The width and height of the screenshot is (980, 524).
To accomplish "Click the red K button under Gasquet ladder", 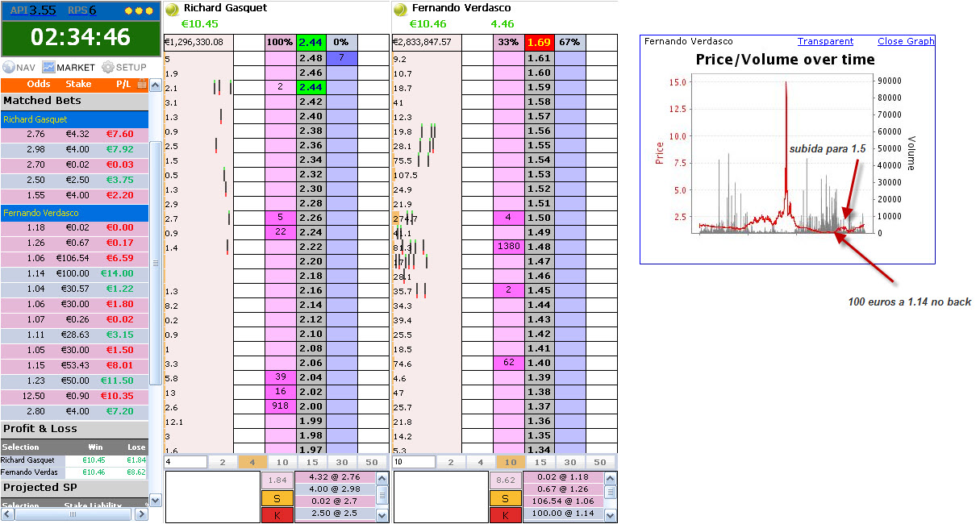I will [277, 515].
